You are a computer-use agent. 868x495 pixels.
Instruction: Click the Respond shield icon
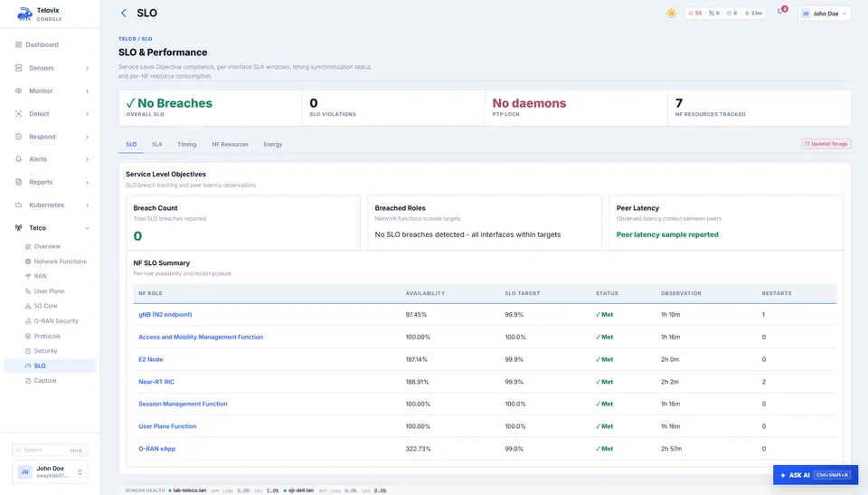18,137
